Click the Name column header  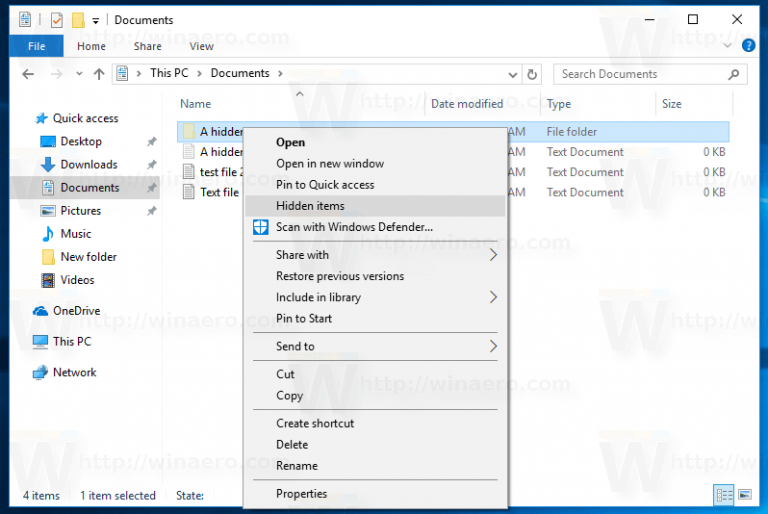click(x=195, y=104)
